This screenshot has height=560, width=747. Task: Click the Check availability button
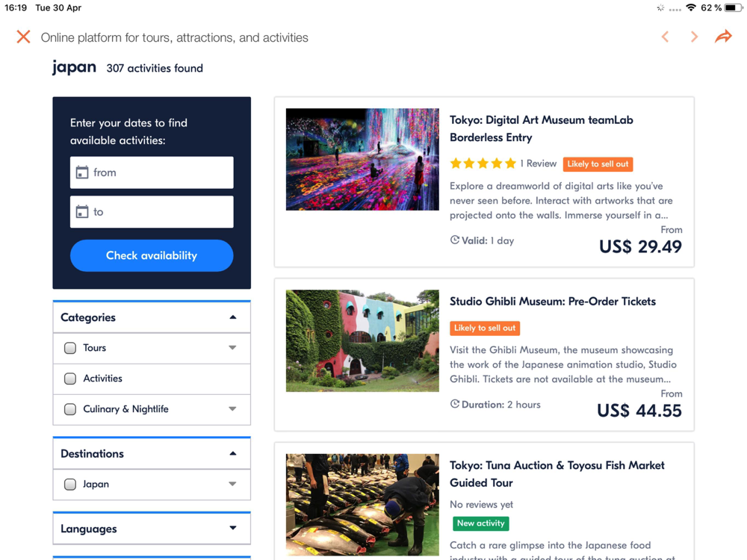pos(152,255)
